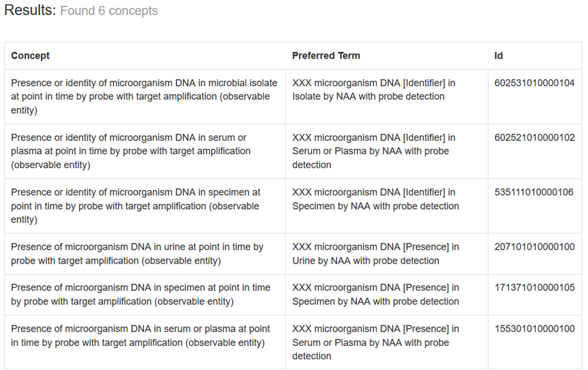Click the microorganism DNA in urine concept
The image size is (588, 370).
coord(137,254)
